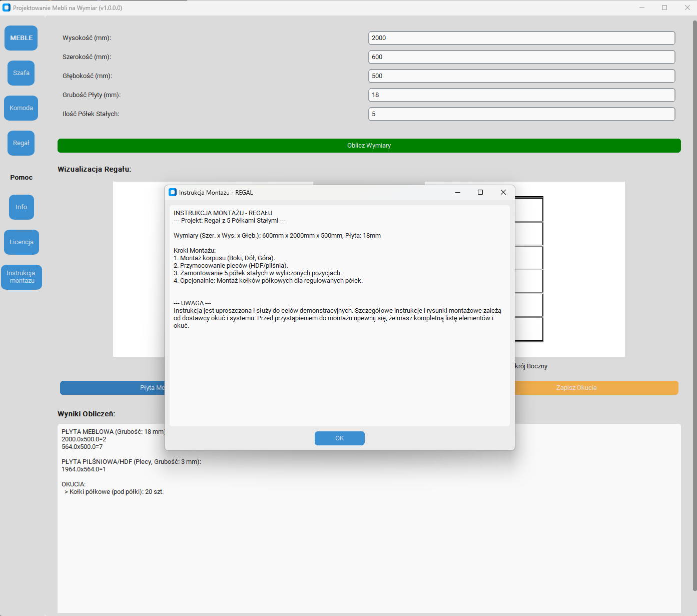This screenshot has width=697, height=616.
Task: Click the main window vertical scrollbar
Action: (x=694, y=300)
